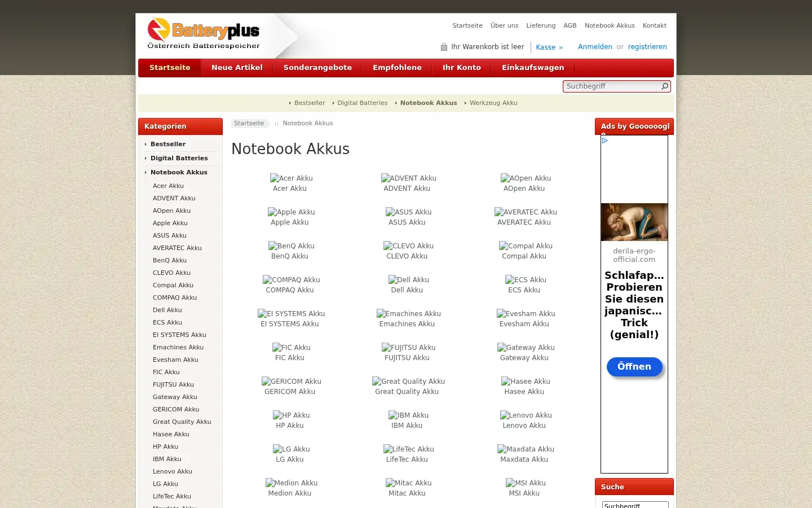The image size is (812, 508).
Task: Click derila-ergo-official.com ad link
Action: pos(634,255)
